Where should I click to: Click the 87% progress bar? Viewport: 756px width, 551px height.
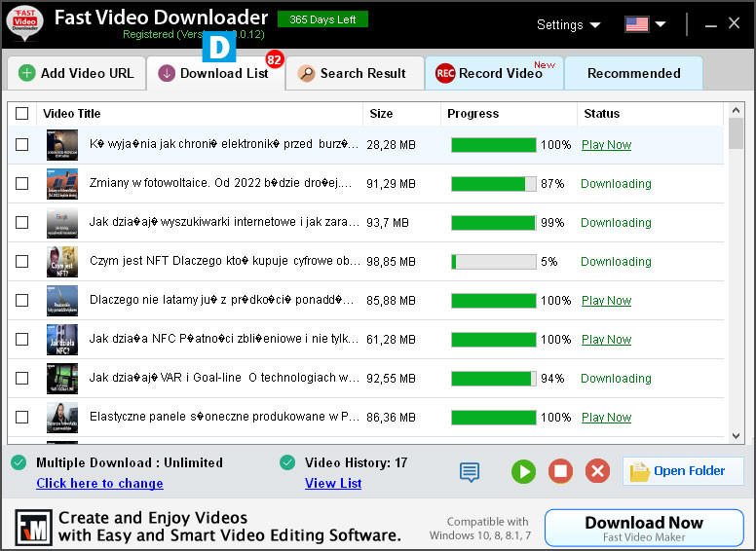(494, 184)
